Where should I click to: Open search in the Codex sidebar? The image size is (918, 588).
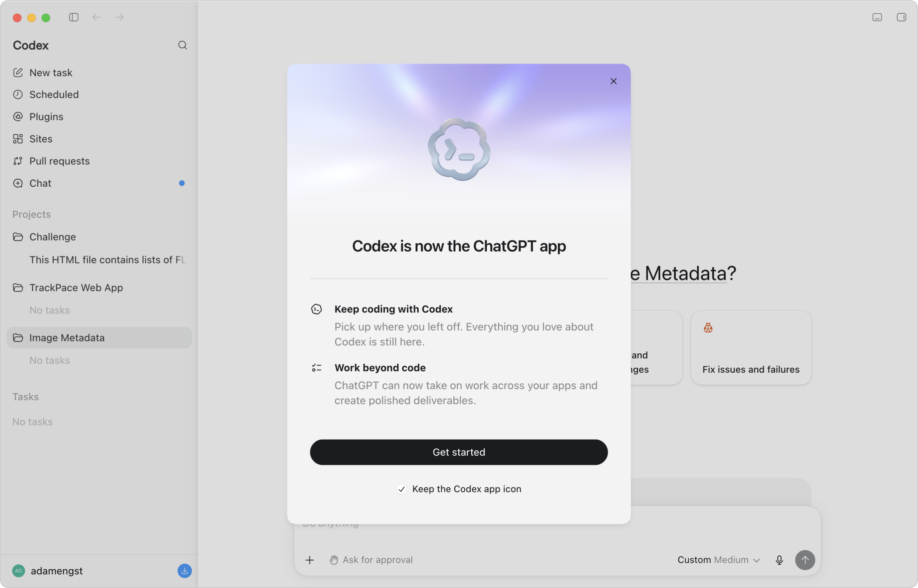183,45
